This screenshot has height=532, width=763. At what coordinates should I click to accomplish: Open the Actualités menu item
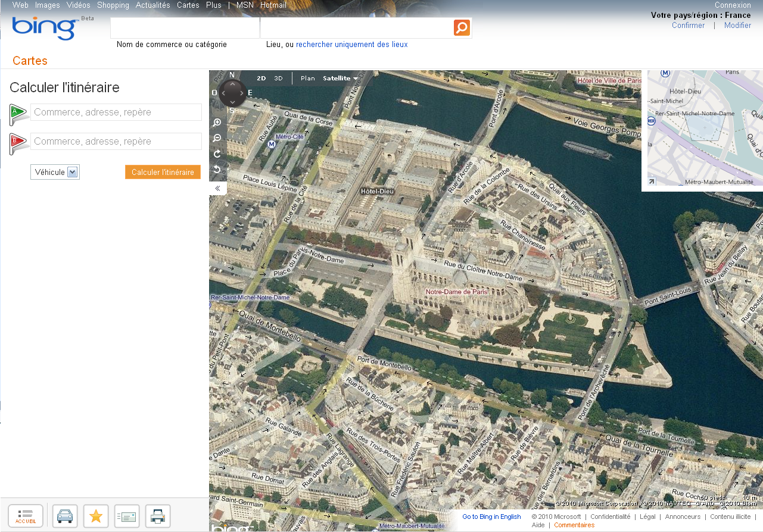coord(153,5)
